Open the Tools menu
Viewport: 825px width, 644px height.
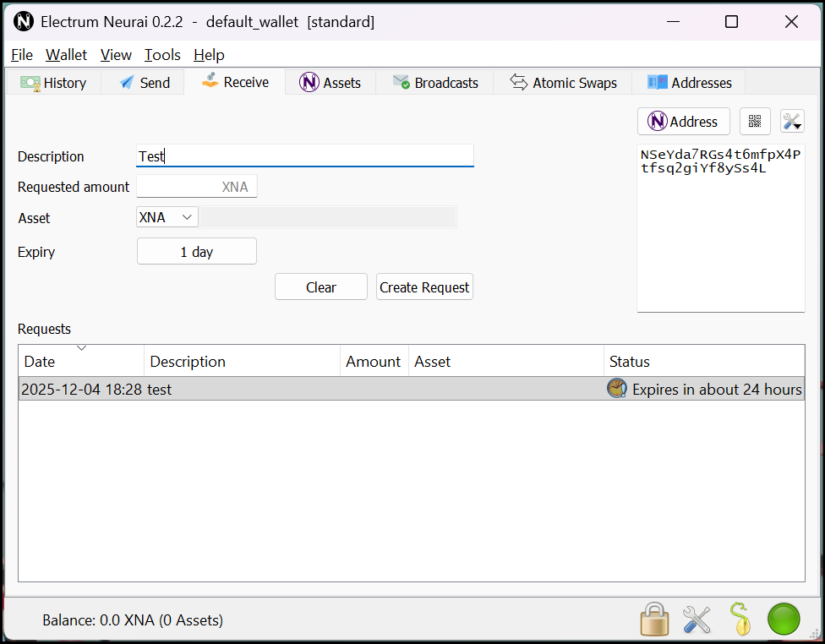[162, 54]
